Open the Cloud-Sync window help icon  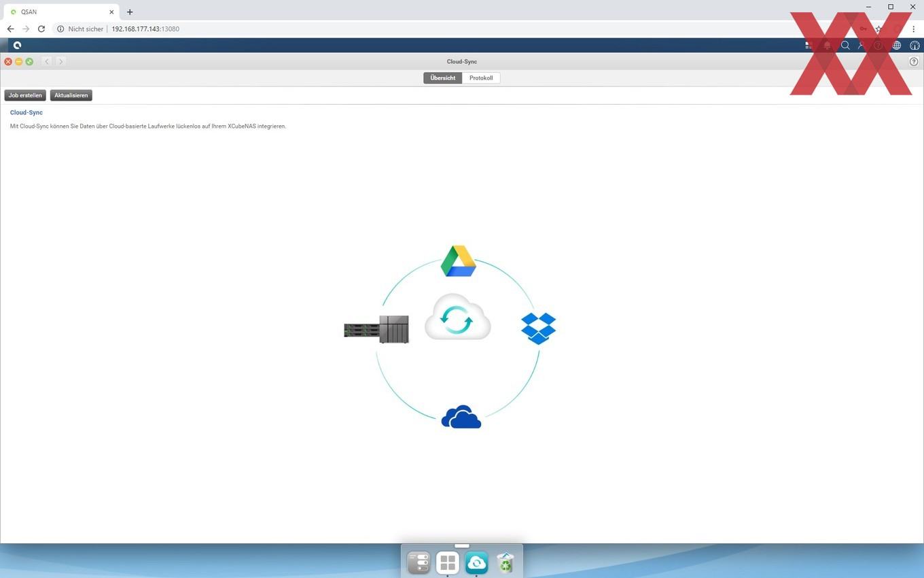[x=914, y=62]
